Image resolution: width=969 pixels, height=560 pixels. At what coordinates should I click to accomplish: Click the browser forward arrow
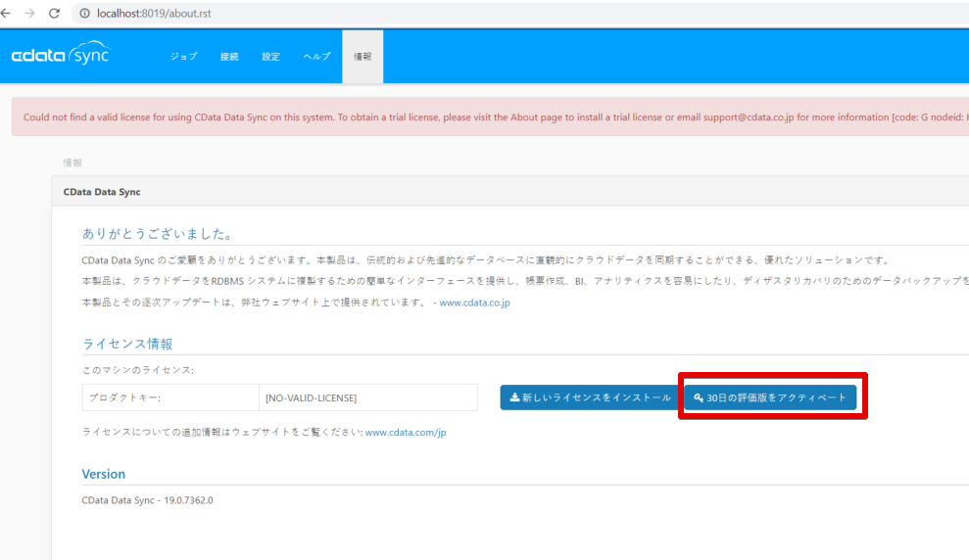coord(29,13)
